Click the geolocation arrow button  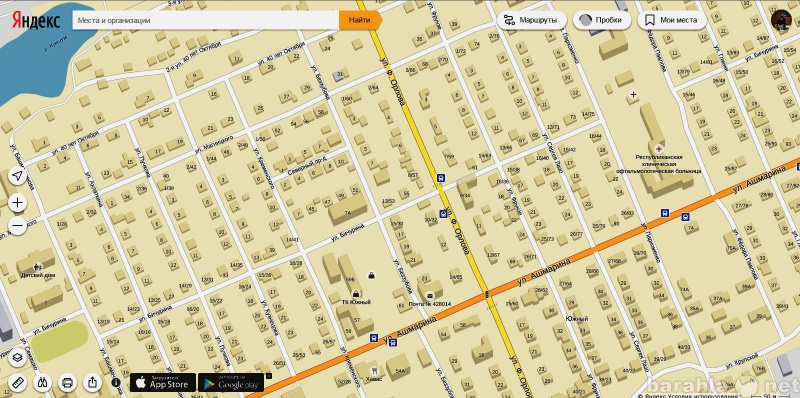click(17, 176)
